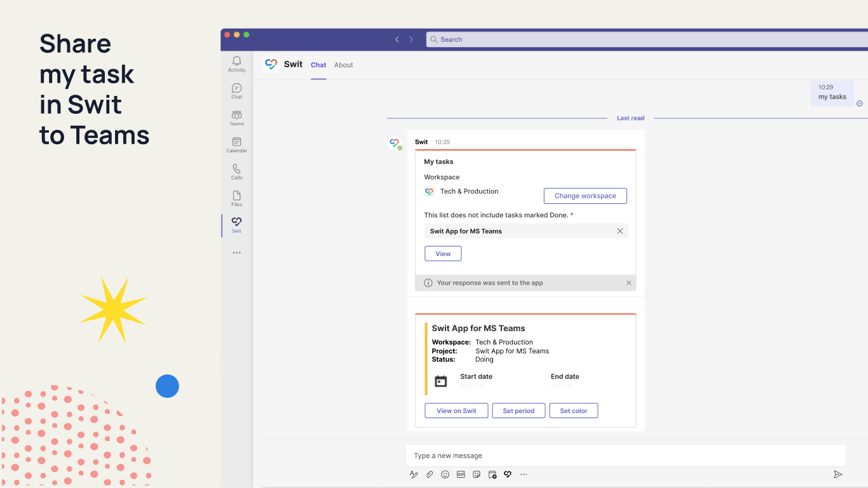868x488 pixels.
Task: Remove the Swit App for MS Teams selection
Action: pyautogui.click(x=620, y=231)
